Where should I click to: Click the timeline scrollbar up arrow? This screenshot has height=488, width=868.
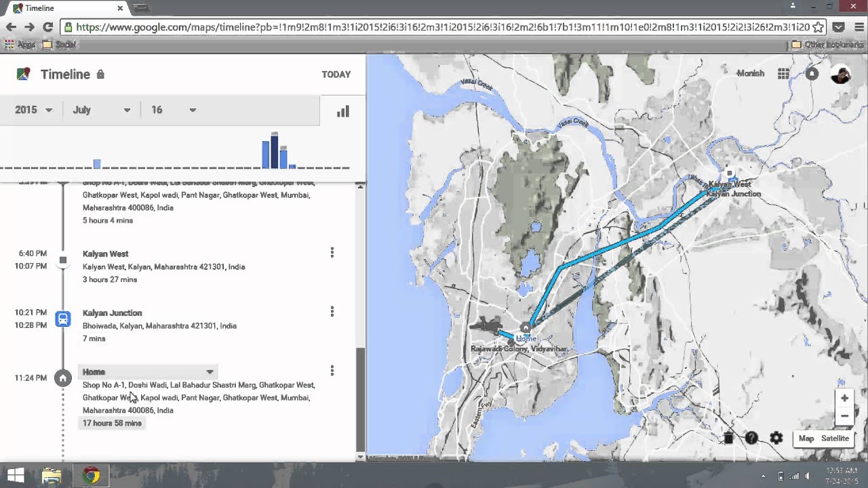point(361,186)
